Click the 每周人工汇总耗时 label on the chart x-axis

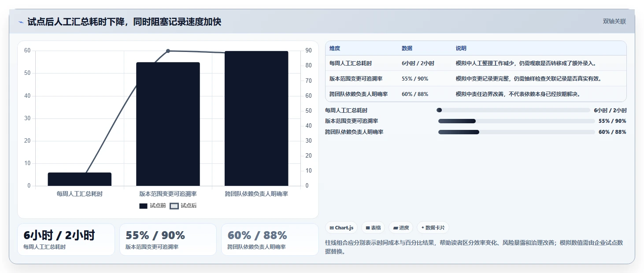(80, 194)
